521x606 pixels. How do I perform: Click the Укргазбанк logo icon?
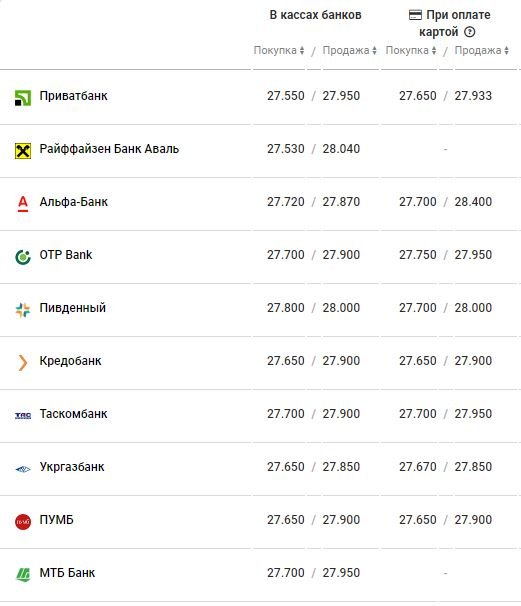point(23,469)
